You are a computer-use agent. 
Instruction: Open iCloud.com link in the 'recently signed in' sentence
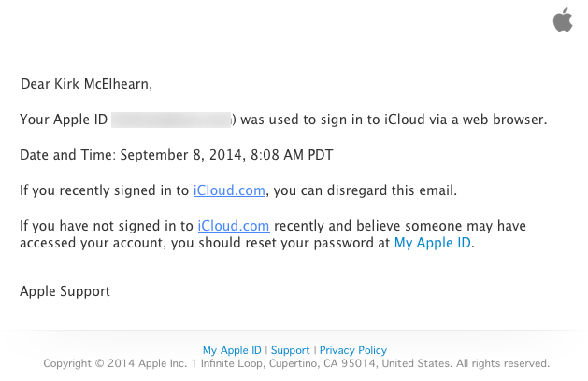[x=230, y=190]
